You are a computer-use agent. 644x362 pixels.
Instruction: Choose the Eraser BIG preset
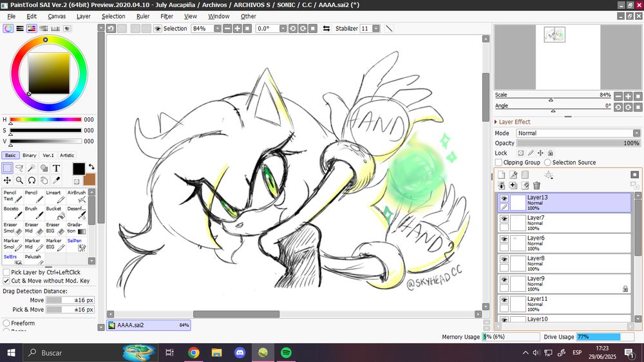coord(55,229)
